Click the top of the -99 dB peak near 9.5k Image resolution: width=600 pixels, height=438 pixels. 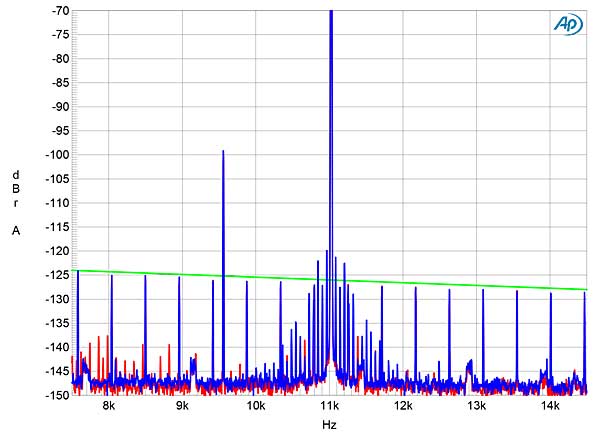pos(223,152)
